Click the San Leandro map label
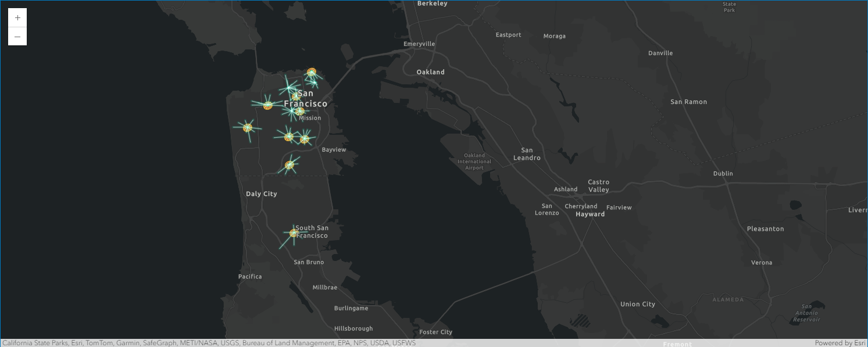The width and height of the screenshot is (868, 347). pos(527,154)
